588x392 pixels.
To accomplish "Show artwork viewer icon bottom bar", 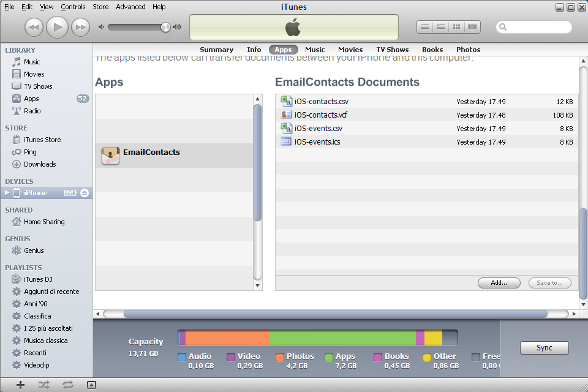I will pyautogui.click(x=91, y=385).
